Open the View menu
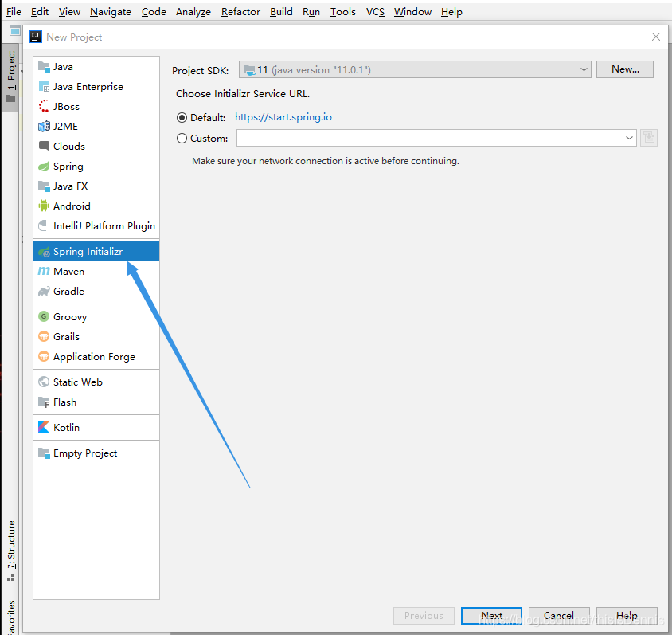The width and height of the screenshot is (672, 635). [x=69, y=12]
